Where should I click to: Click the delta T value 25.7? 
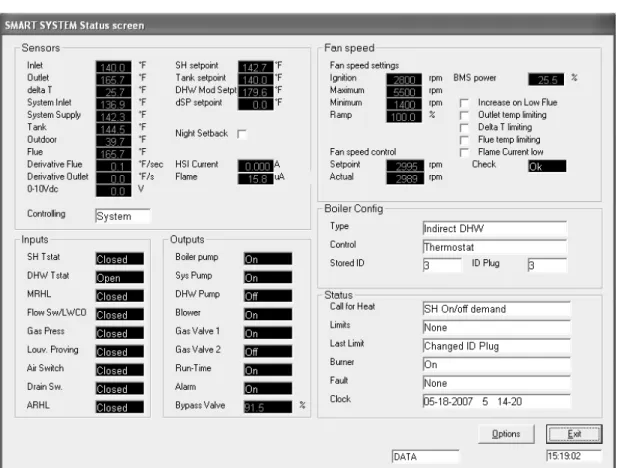pos(113,92)
